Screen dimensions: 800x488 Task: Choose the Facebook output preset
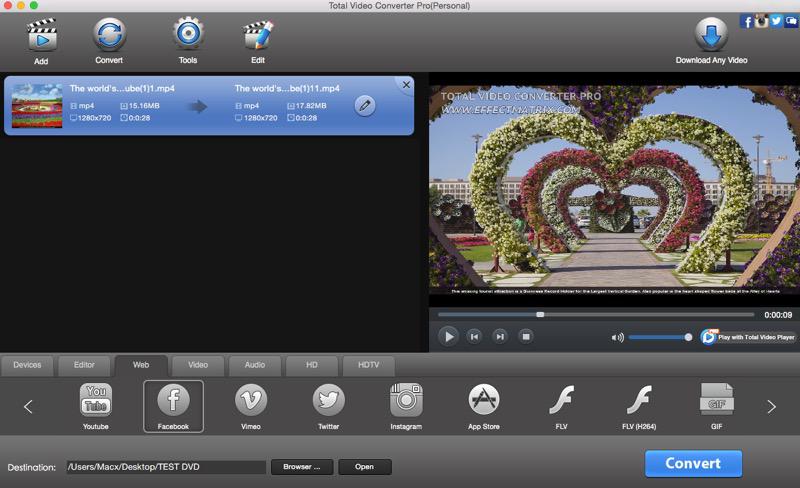click(173, 406)
